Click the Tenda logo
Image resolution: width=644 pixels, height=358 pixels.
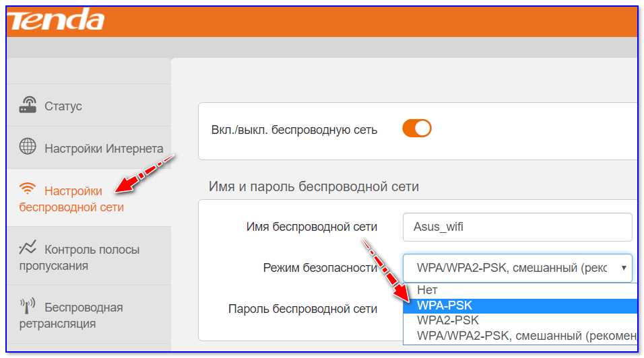coord(55,20)
